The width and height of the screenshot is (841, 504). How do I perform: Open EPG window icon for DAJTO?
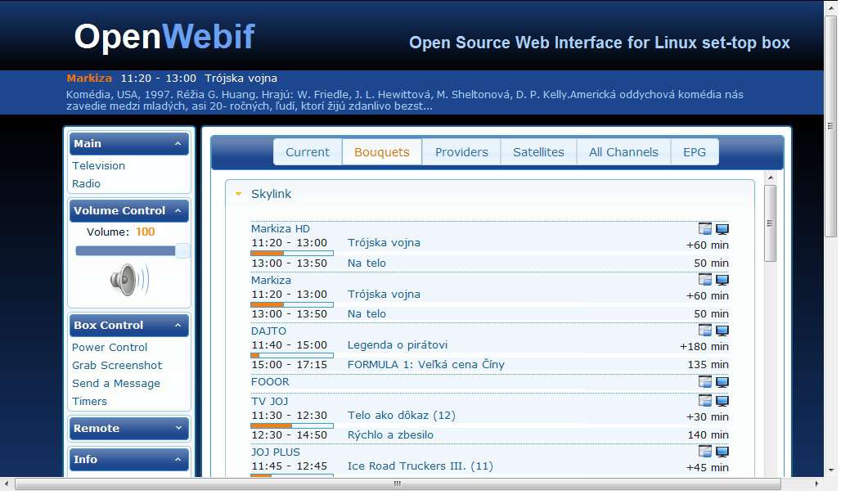click(704, 331)
